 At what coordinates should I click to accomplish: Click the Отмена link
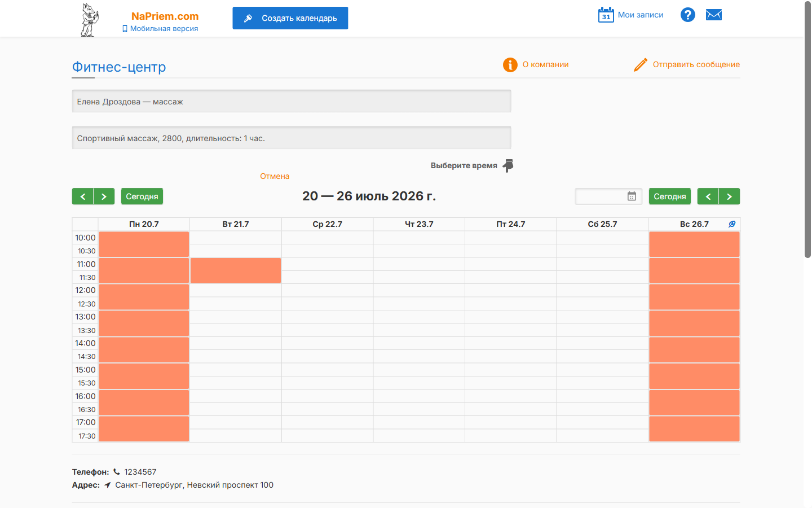pos(275,176)
